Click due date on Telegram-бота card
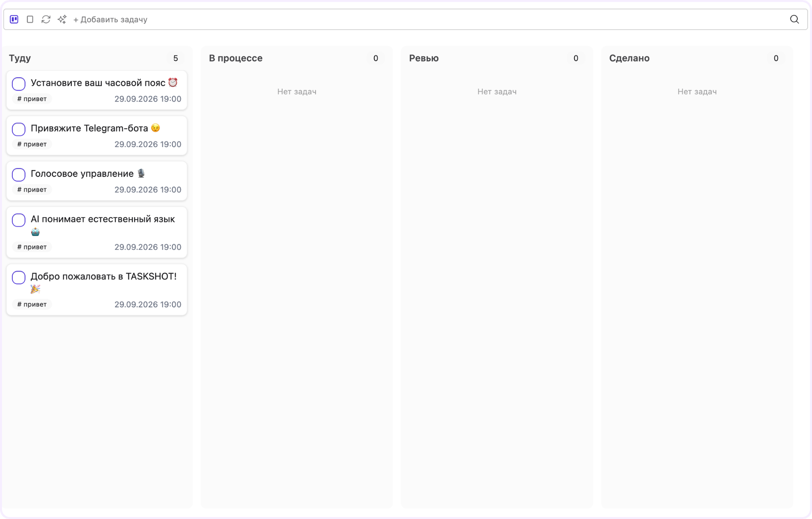 tap(148, 144)
